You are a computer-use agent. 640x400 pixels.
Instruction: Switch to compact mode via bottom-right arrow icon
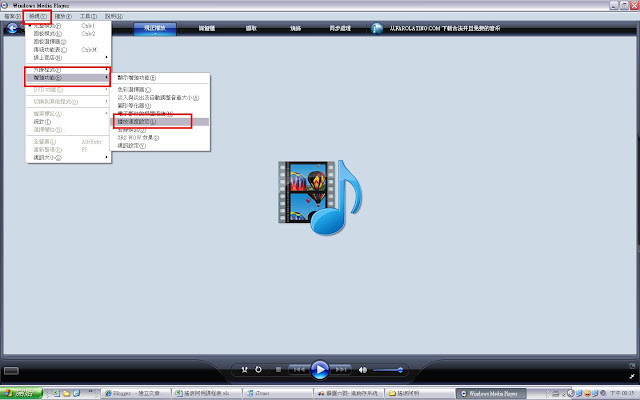click(x=632, y=376)
